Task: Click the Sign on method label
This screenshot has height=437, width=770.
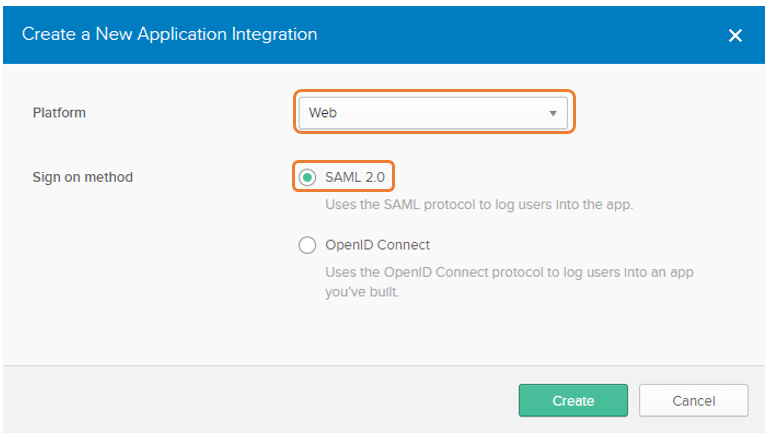Action: (82, 177)
